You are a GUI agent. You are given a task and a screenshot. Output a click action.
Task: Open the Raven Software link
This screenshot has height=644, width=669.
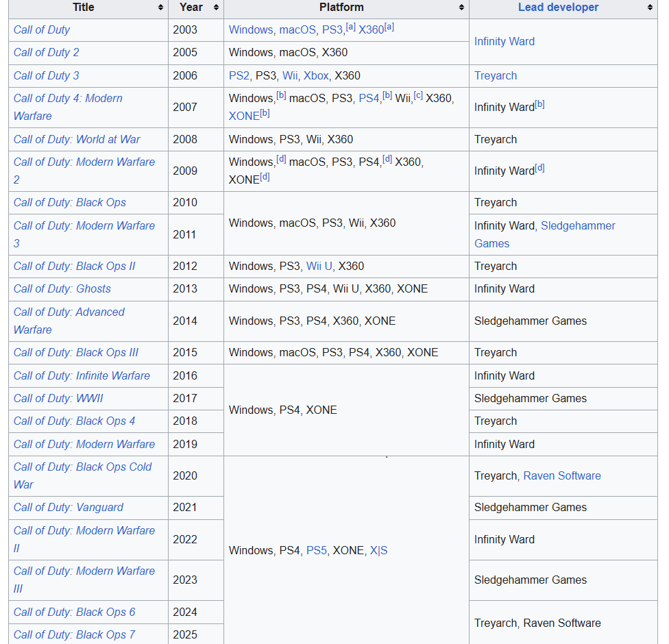(562, 475)
